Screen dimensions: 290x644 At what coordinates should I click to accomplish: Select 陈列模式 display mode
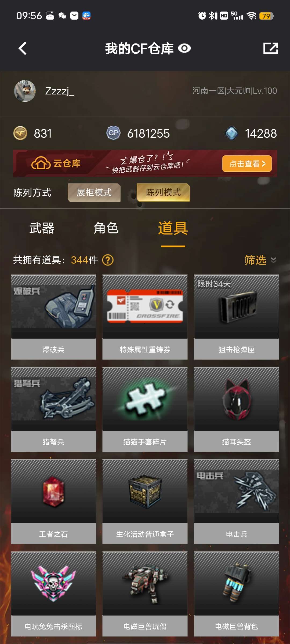(x=163, y=192)
